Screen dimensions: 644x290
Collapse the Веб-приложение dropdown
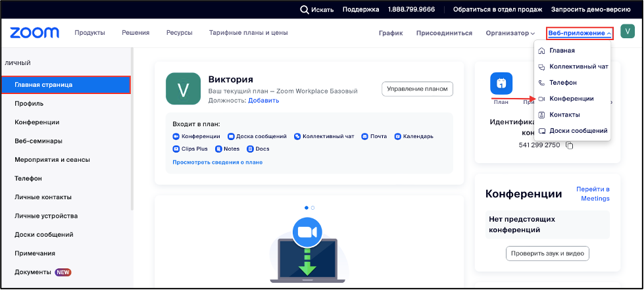tap(580, 33)
